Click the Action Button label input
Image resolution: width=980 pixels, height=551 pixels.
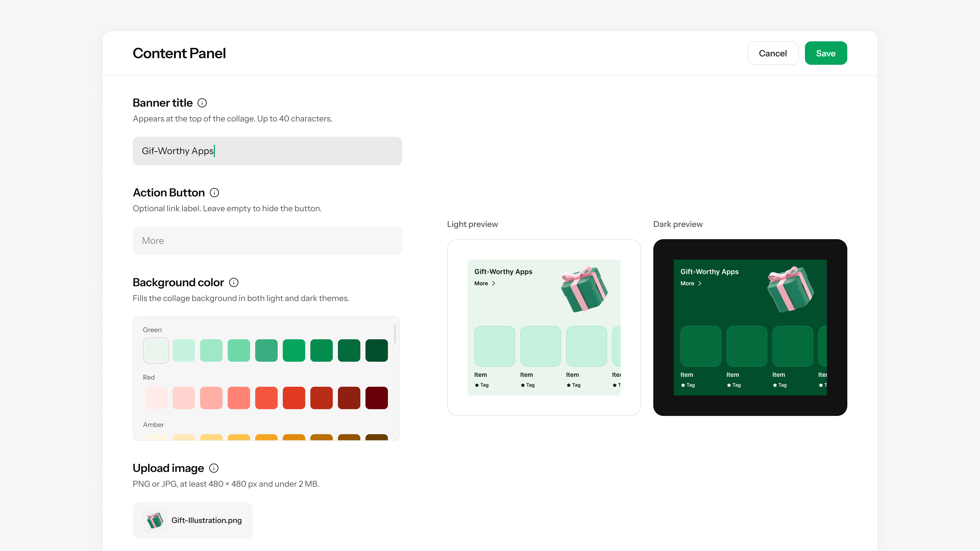(267, 241)
